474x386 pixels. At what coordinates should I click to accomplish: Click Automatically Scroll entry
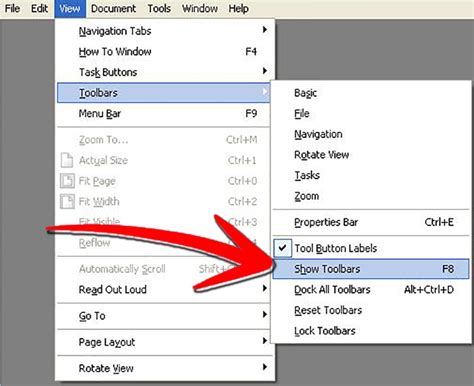[163, 269]
